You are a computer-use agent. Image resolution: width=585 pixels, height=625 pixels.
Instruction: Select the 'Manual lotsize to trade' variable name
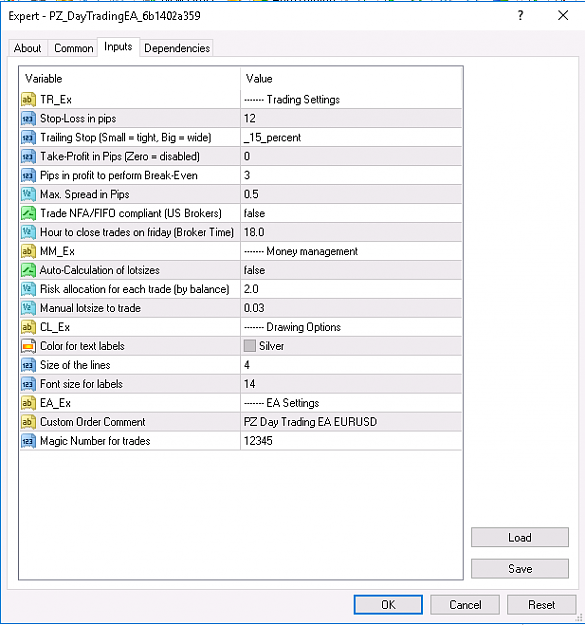(x=90, y=308)
